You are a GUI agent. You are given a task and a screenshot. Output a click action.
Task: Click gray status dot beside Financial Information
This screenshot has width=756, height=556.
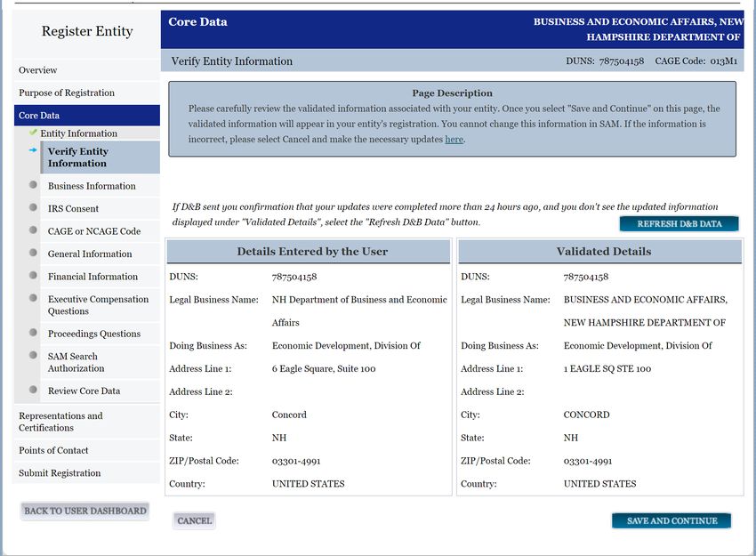click(x=33, y=276)
